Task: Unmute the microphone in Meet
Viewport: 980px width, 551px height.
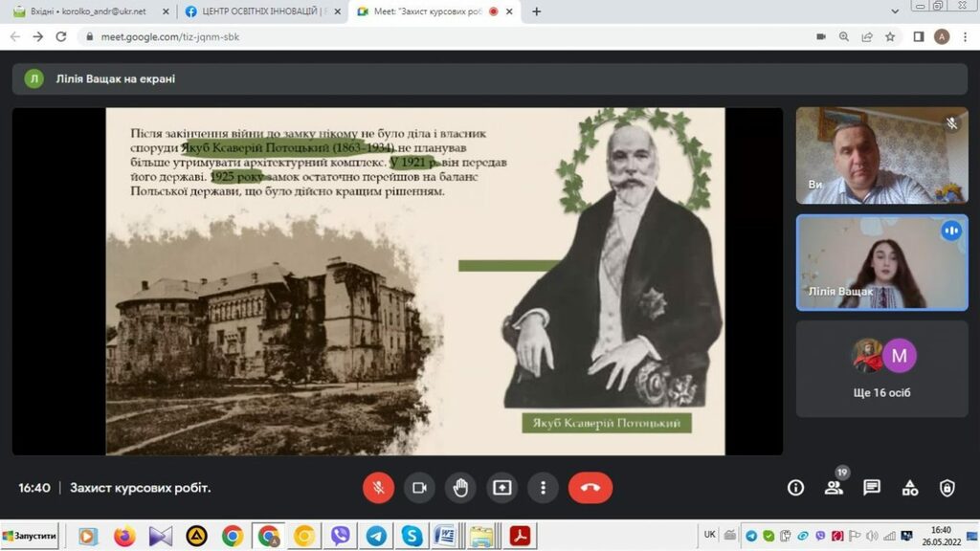Action: coord(378,488)
